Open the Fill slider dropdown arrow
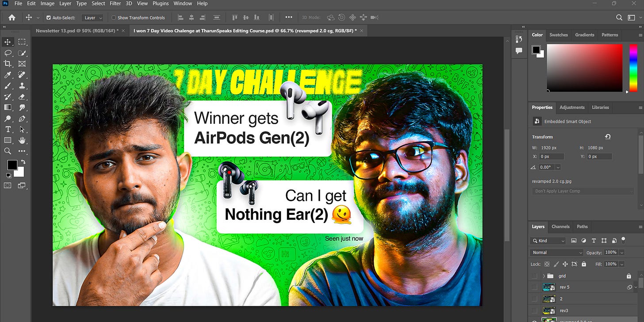The image size is (644, 322). click(x=622, y=264)
